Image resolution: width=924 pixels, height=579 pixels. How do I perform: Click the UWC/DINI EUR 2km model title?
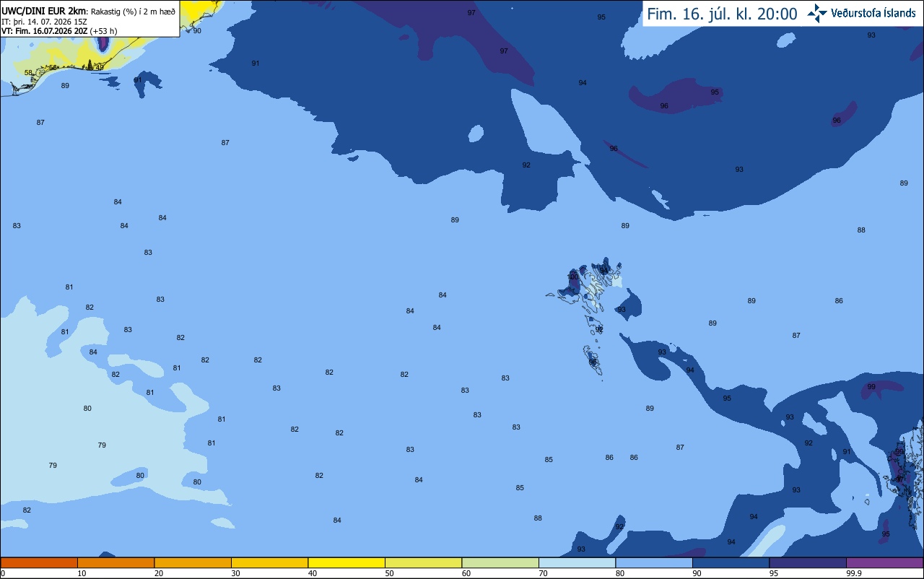coord(44,11)
